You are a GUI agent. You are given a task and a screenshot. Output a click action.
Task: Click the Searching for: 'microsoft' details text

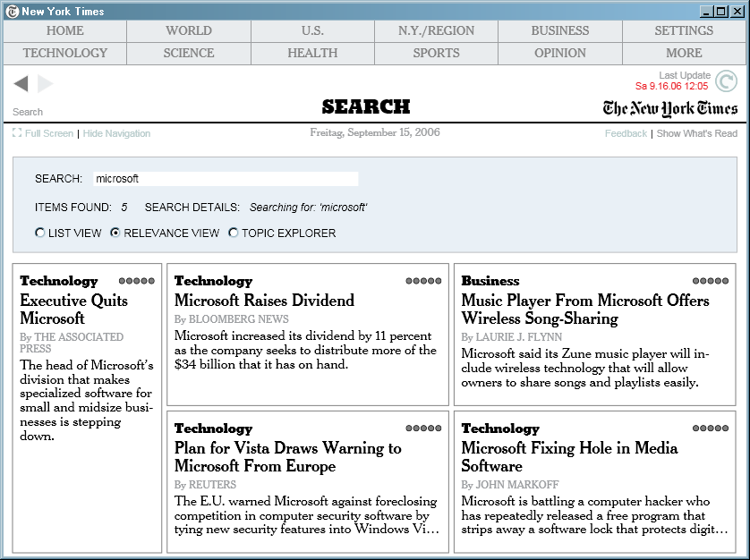click(x=309, y=208)
